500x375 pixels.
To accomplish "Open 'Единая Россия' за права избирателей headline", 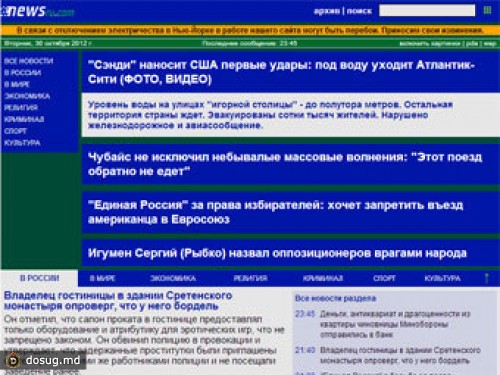I will (x=275, y=212).
